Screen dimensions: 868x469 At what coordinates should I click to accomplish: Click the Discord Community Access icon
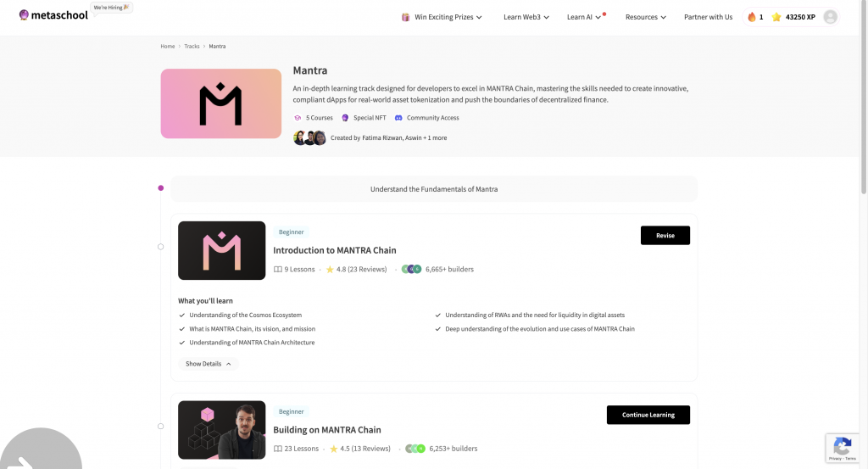click(x=398, y=118)
